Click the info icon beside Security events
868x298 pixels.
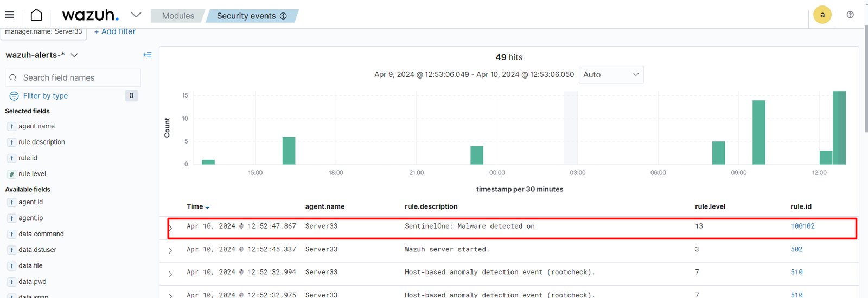283,16
